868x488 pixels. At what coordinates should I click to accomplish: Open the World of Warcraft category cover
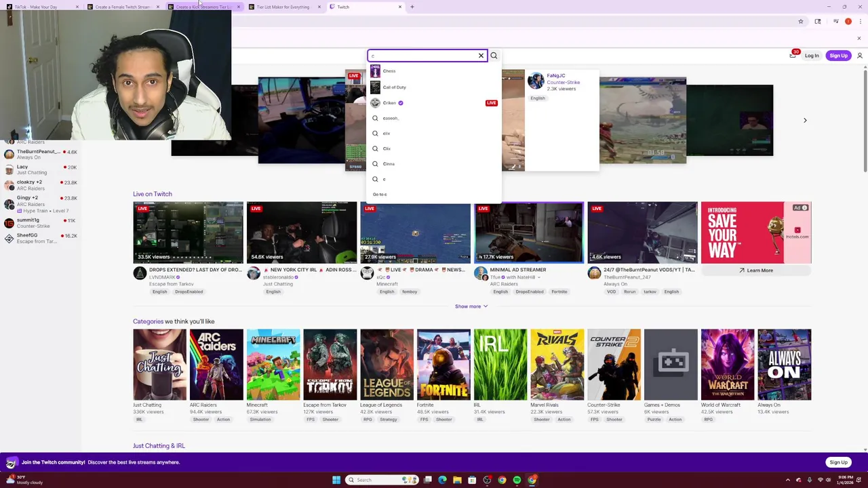(728, 365)
